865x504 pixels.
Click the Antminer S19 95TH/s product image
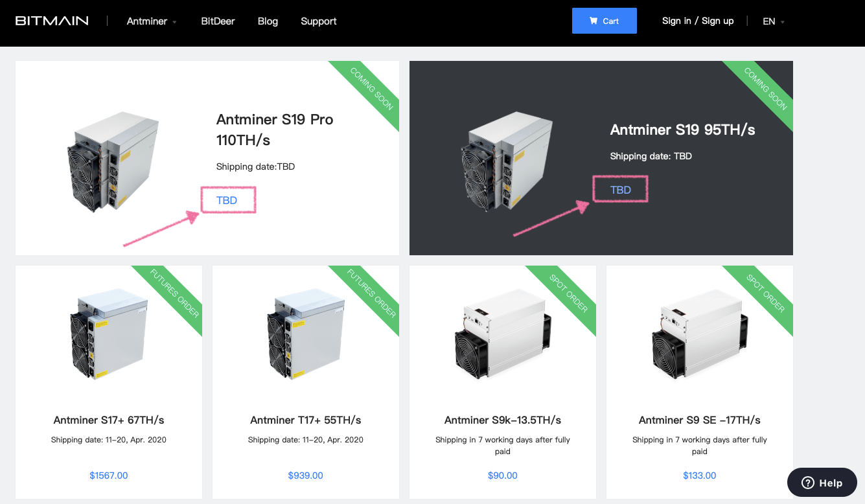(x=507, y=161)
